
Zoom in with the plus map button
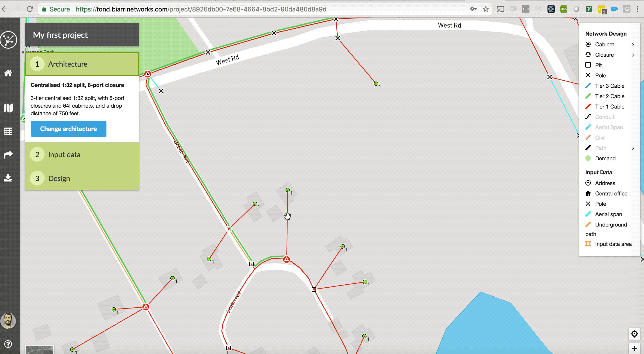click(634, 349)
